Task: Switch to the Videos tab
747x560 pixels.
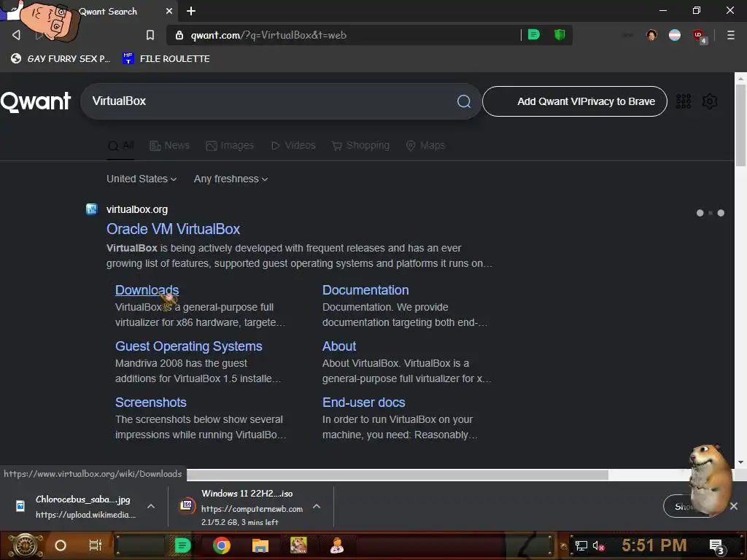Action: click(293, 145)
